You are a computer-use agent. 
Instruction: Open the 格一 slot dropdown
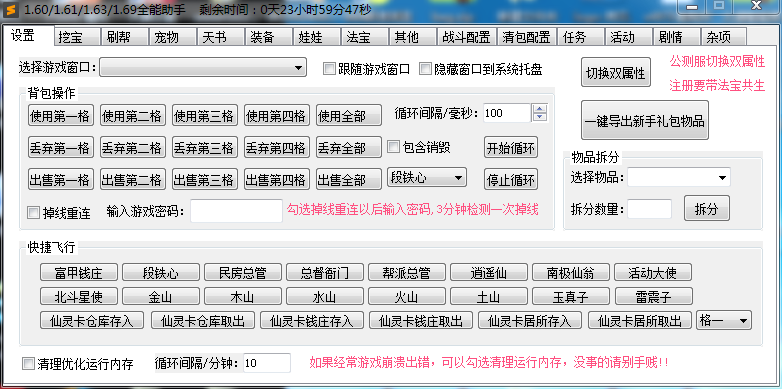tap(724, 321)
